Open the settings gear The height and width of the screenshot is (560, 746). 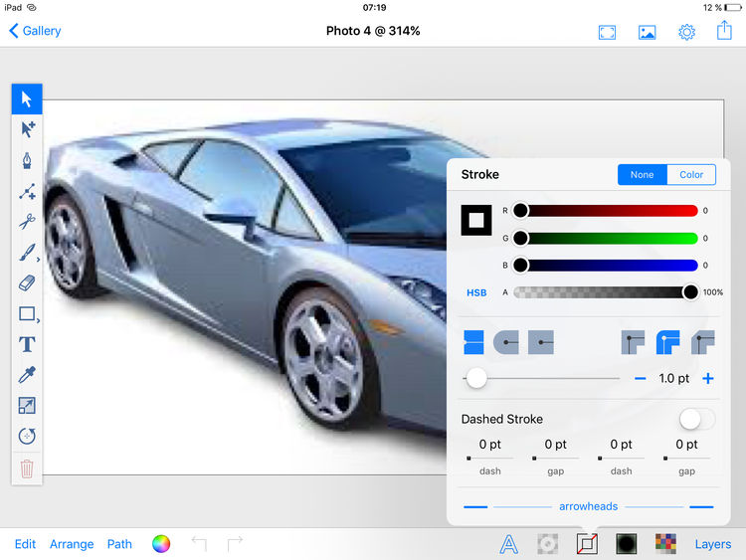[x=686, y=32]
